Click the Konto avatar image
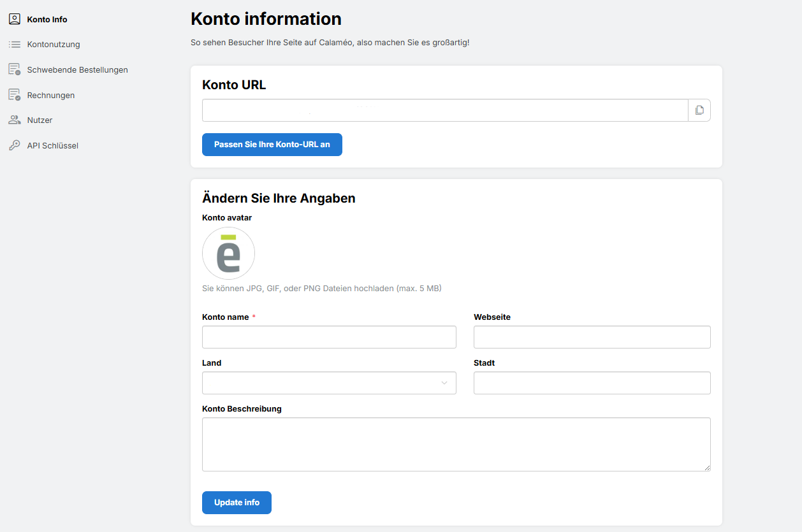The width and height of the screenshot is (802, 532). pos(228,254)
